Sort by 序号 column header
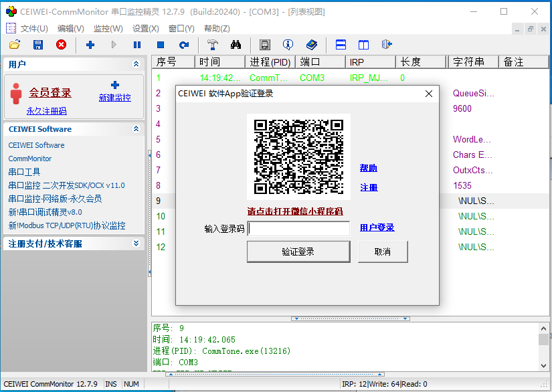 pyautogui.click(x=173, y=62)
